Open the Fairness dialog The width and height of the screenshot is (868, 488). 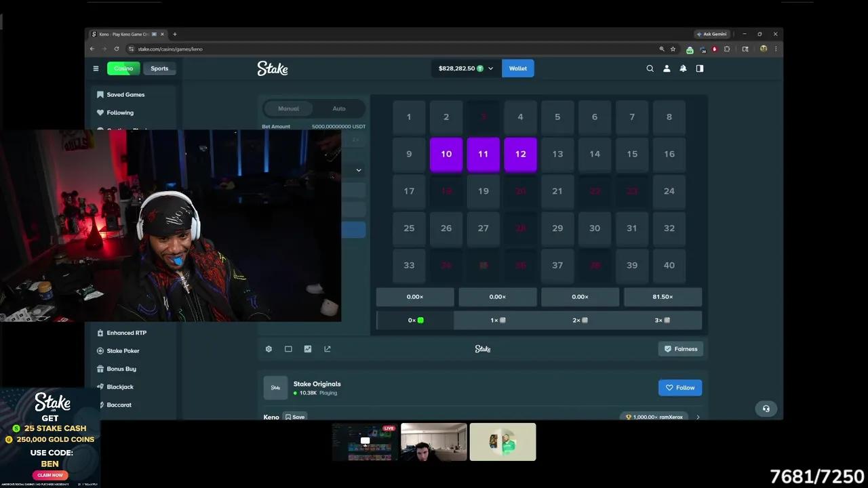coord(681,349)
